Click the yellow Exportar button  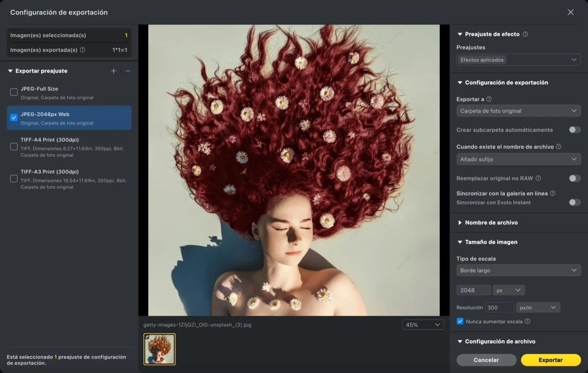(551, 360)
